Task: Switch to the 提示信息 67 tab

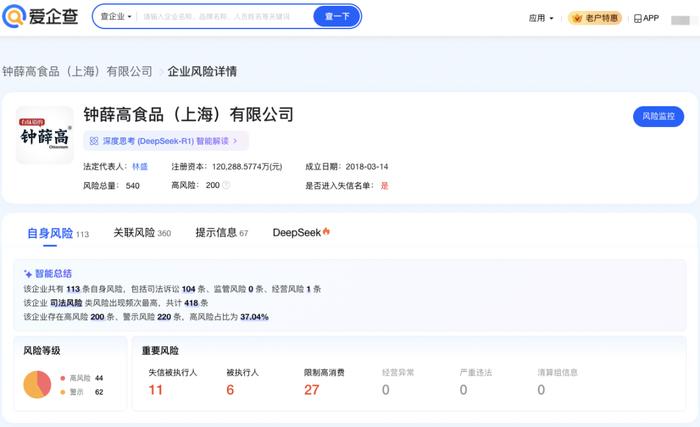Action: 221,233
